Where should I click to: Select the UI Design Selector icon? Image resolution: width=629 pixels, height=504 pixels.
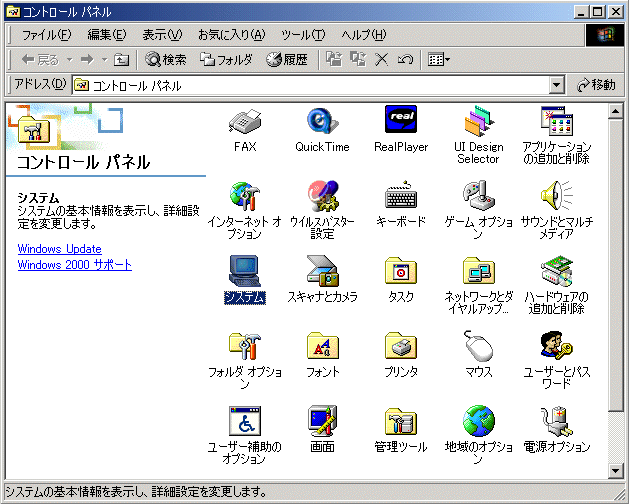coord(478,122)
